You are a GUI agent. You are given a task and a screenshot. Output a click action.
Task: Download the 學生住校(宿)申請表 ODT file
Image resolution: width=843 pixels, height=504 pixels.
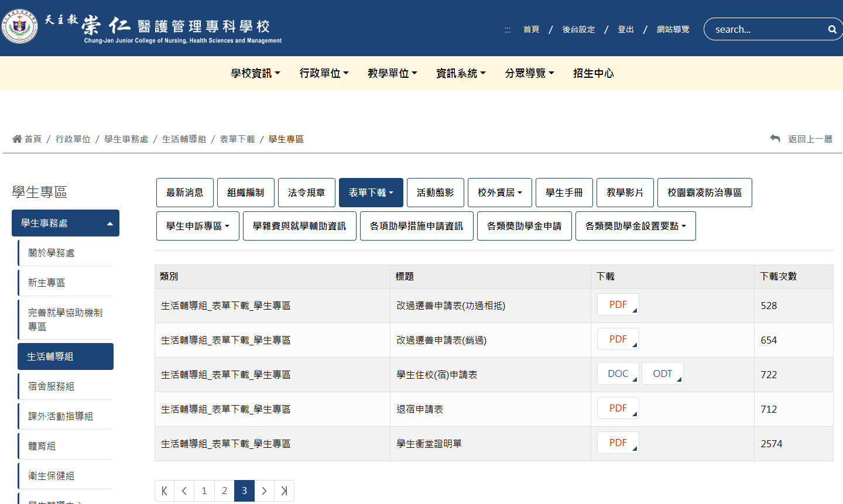coord(662,373)
